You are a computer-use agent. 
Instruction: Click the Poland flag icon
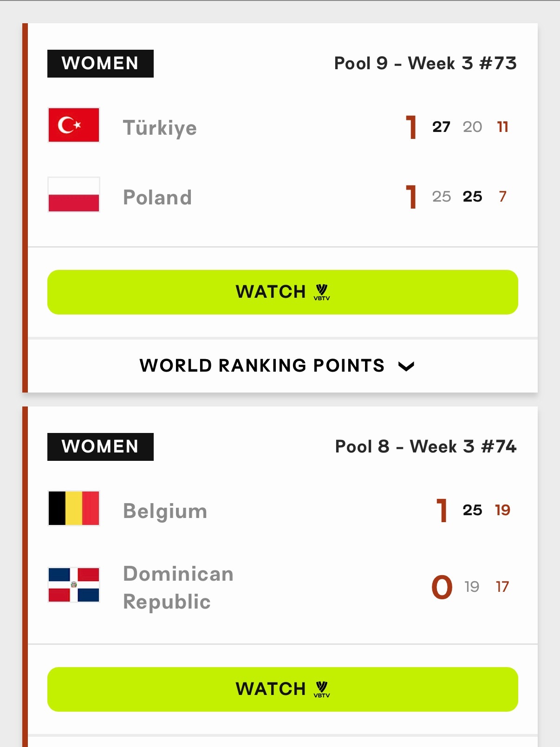pos(74,195)
